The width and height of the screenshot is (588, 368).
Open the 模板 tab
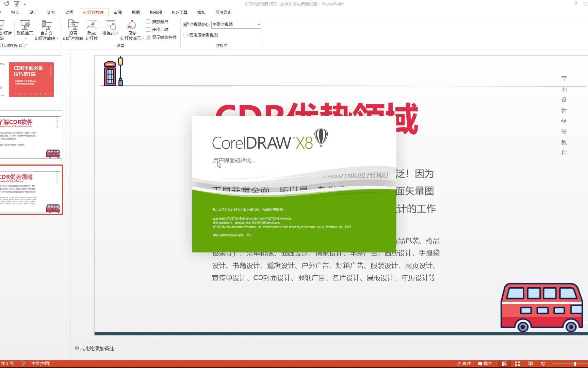pos(201,12)
